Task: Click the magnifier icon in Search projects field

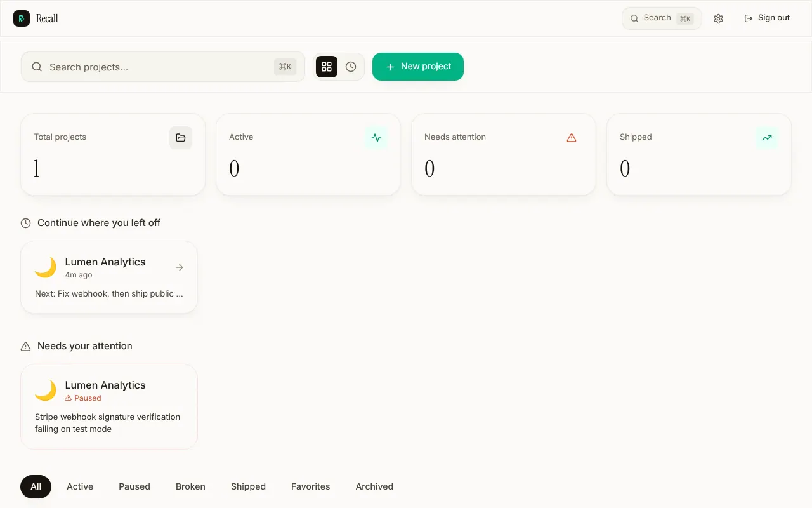Action: click(x=37, y=67)
